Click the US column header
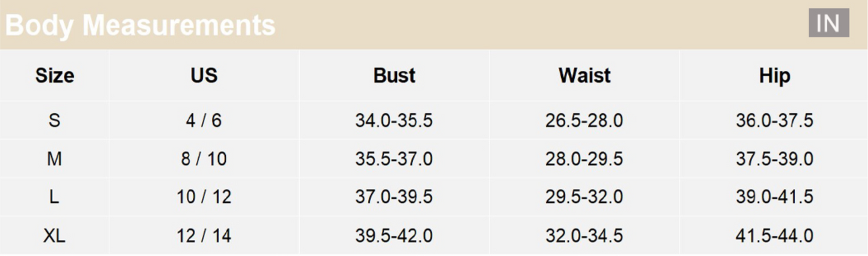 click(204, 76)
